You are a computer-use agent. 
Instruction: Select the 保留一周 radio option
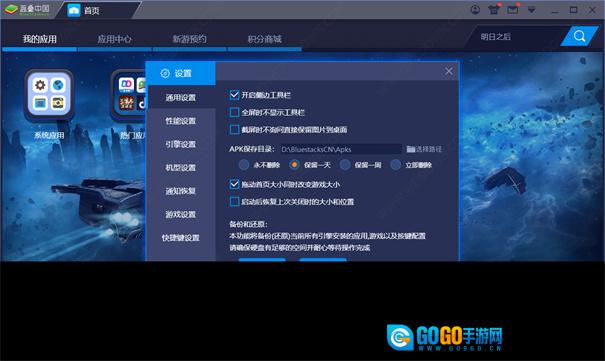(345, 165)
